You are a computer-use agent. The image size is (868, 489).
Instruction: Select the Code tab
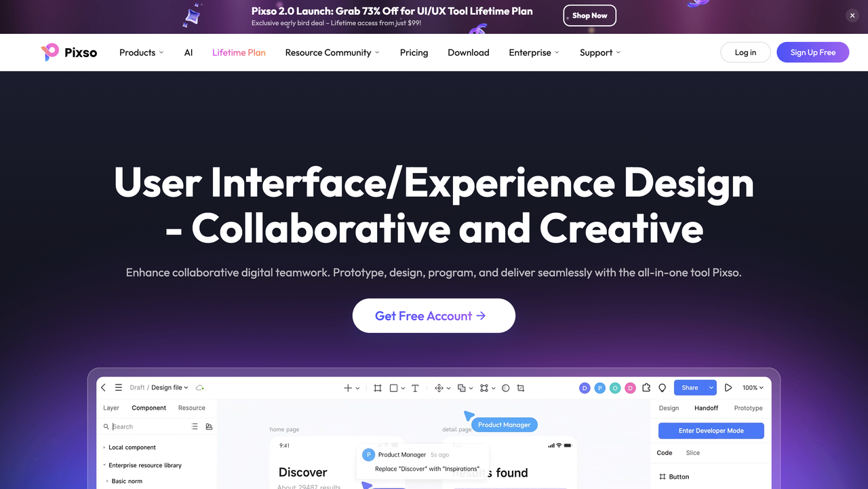pyautogui.click(x=665, y=452)
